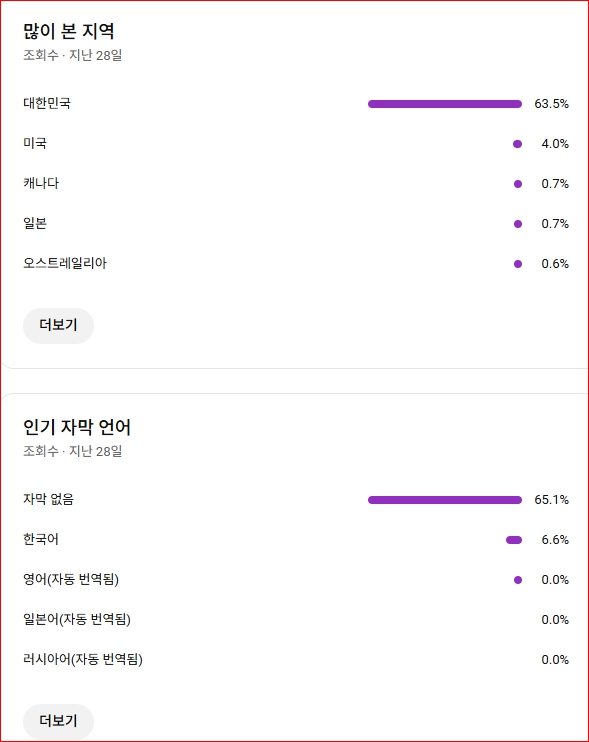
Task: Select the 일본어(자동 번역됨) row label
Action: tap(77, 619)
